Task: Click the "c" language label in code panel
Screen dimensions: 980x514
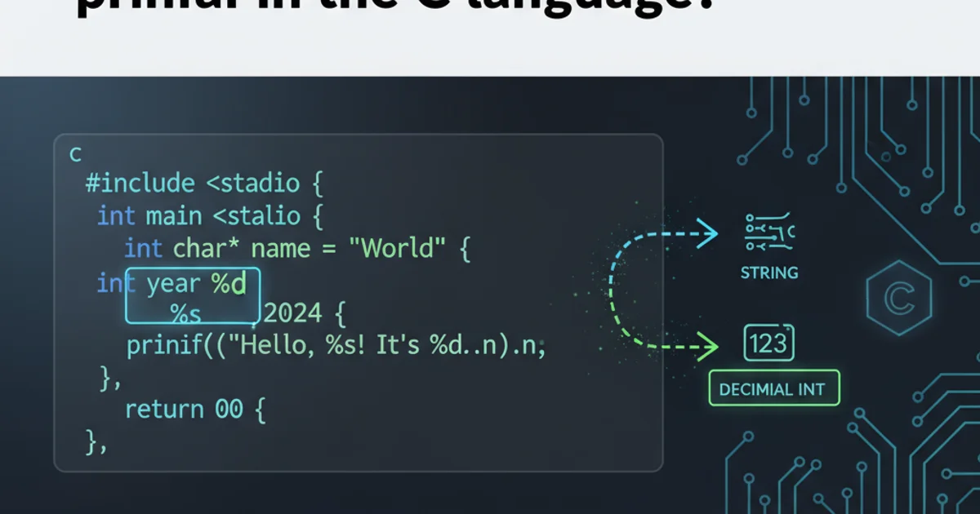Action: [x=75, y=153]
